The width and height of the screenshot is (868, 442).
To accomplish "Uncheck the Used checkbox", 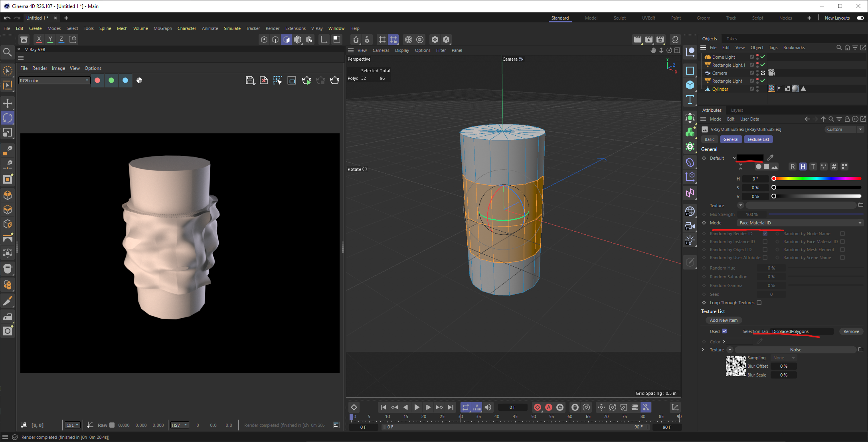I will (x=724, y=331).
